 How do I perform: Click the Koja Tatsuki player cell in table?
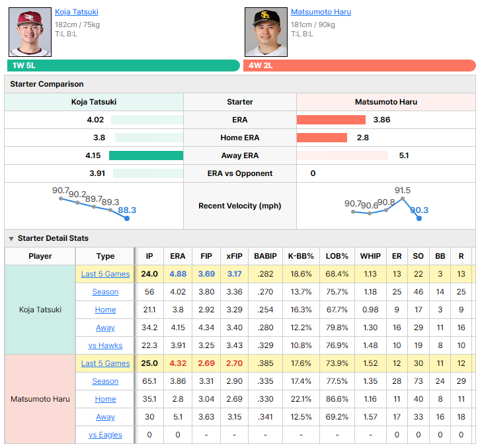point(40,310)
